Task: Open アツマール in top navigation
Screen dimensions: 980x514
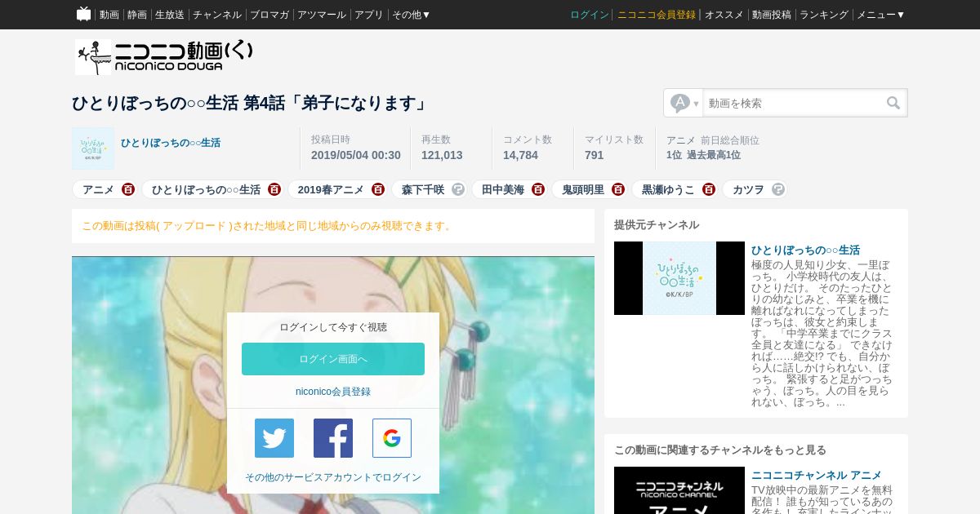Action: (322, 15)
